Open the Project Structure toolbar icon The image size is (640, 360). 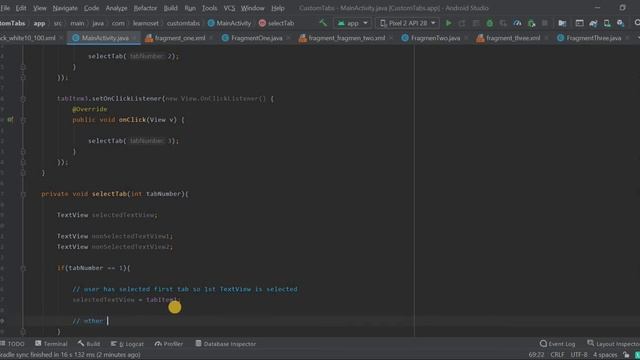(x=562, y=23)
